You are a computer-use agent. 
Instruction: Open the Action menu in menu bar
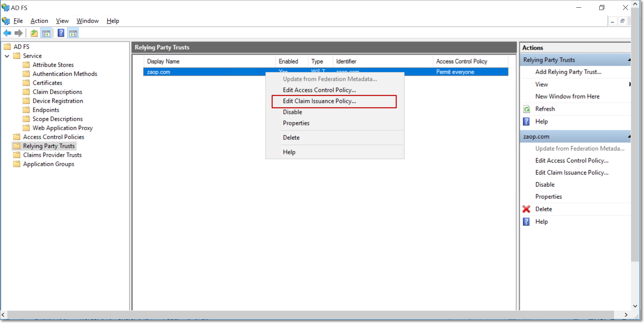(x=39, y=21)
